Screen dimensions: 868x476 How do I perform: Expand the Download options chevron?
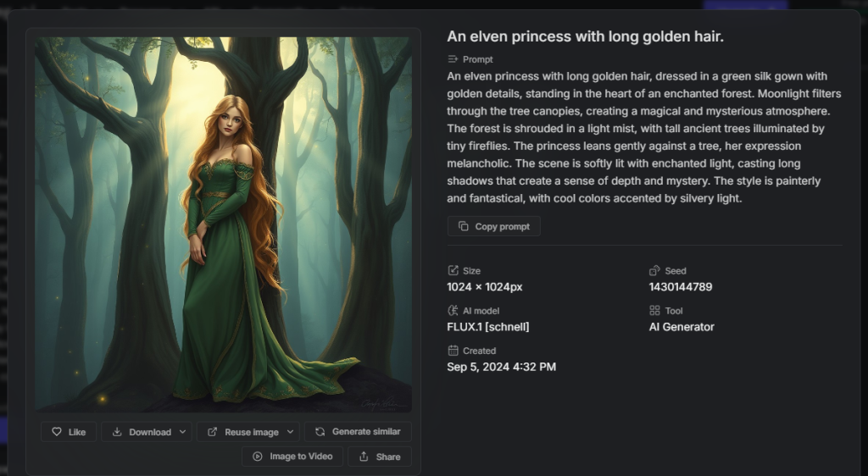point(182,432)
